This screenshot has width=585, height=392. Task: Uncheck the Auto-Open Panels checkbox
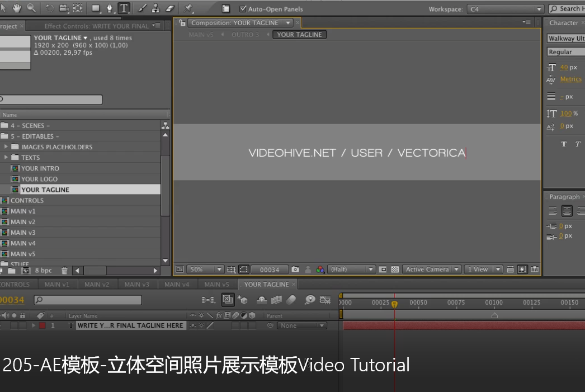click(243, 9)
